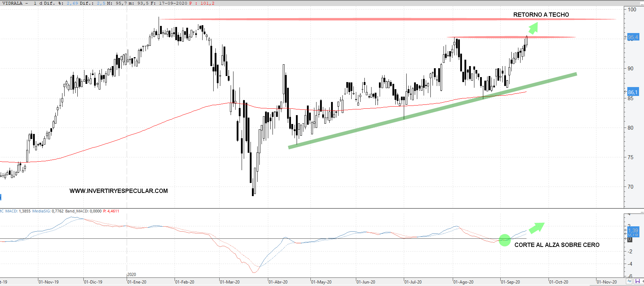Click the purple save chart icon
Image resolution: width=644 pixels, height=286 pixels.
(638, 281)
